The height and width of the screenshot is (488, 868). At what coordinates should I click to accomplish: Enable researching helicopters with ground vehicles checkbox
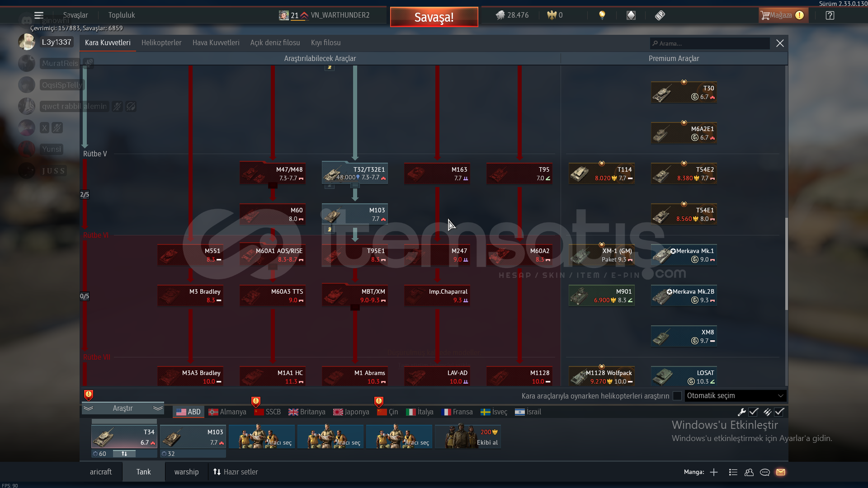tap(677, 396)
